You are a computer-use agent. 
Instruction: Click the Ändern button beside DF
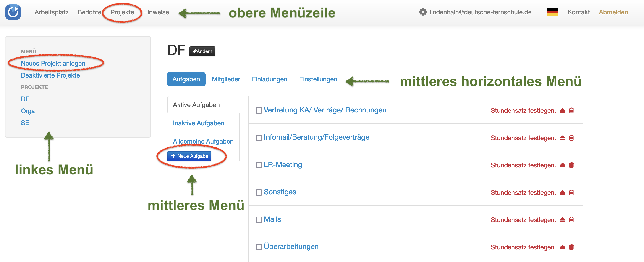click(202, 51)
